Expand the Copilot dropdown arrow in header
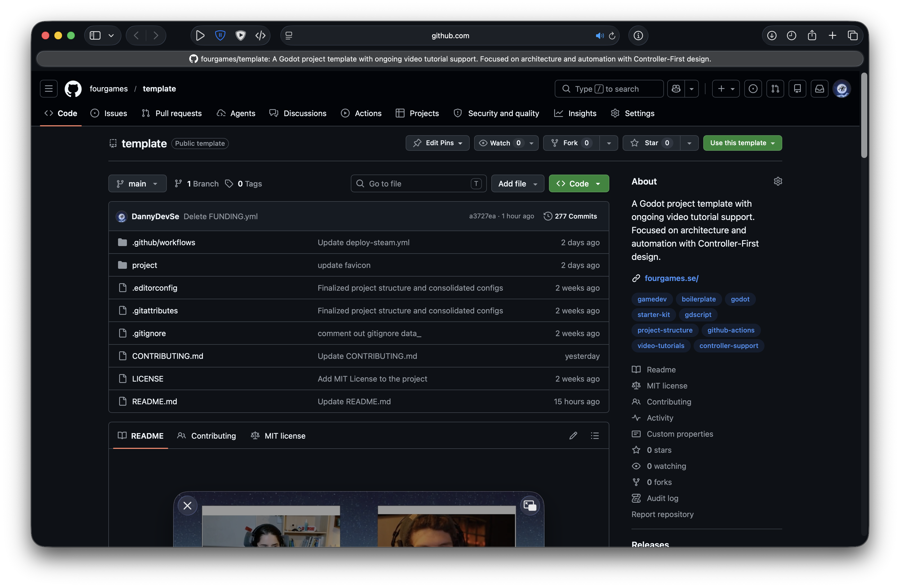The height and width of the screenshot is (588, 900). [x=692, y=89]
